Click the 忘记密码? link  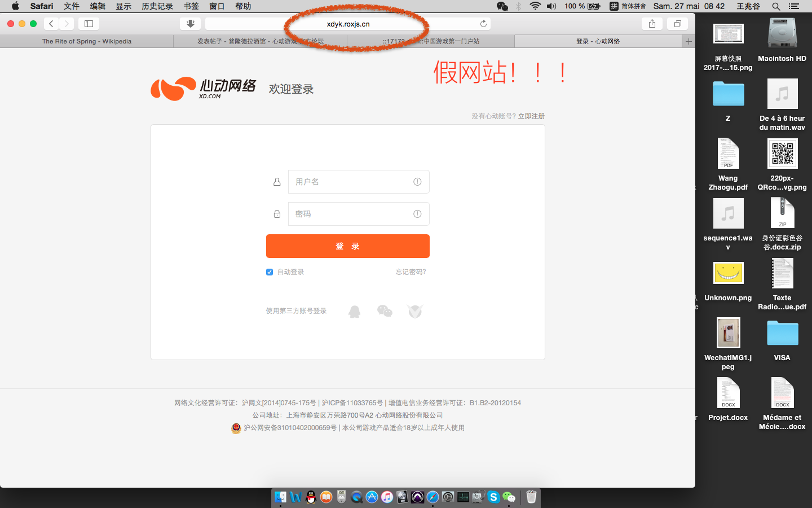coord(411,272)
